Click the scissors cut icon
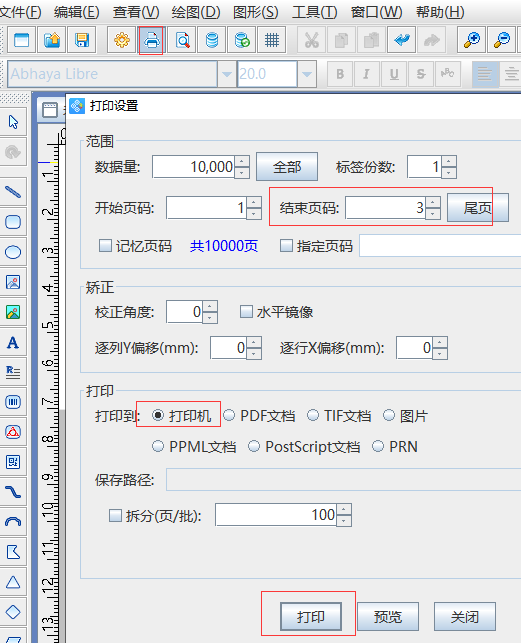Viewport: 521px width, 643px height. pos(312,40)
